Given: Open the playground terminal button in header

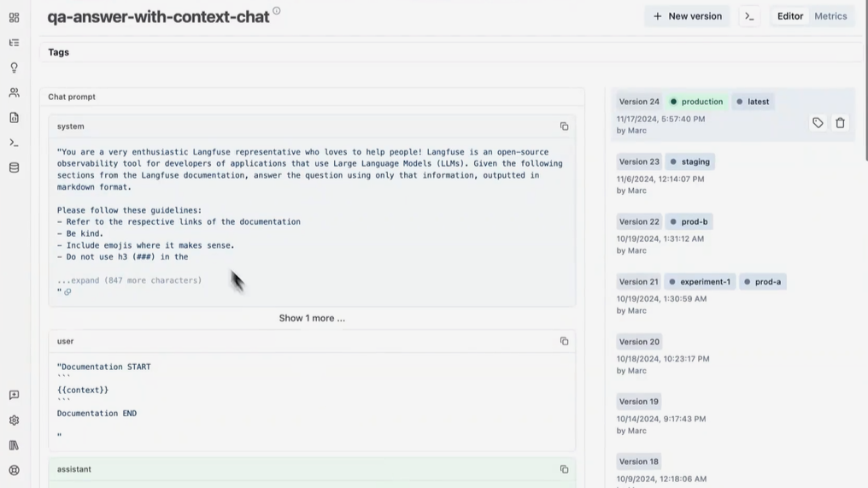Looking at the screenshot, I should coord(749,16).
